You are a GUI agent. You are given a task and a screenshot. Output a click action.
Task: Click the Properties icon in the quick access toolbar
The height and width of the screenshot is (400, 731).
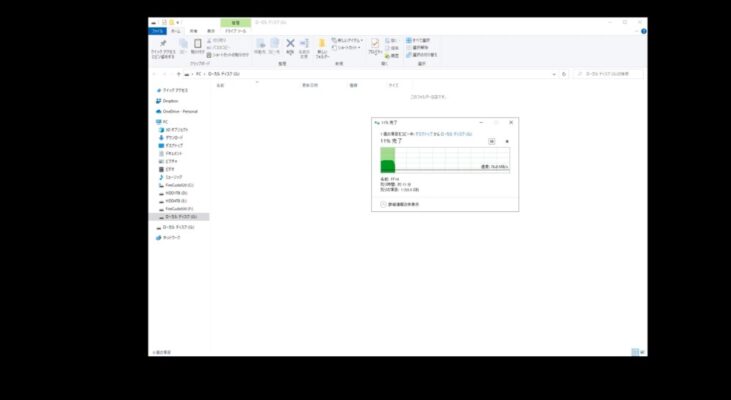click(x=164, y=22)
